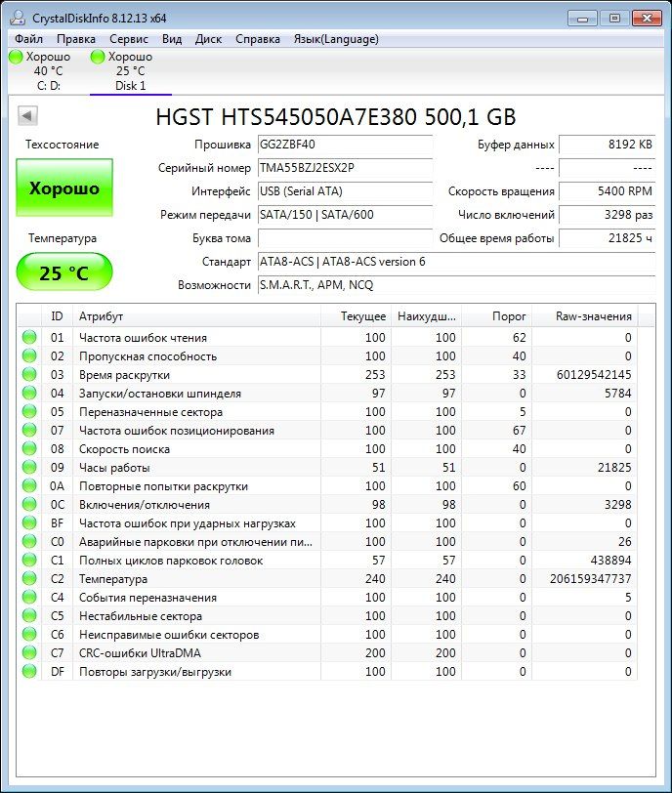
Task: Switch to the C: D: disk tab
Action: click(49, 71)
